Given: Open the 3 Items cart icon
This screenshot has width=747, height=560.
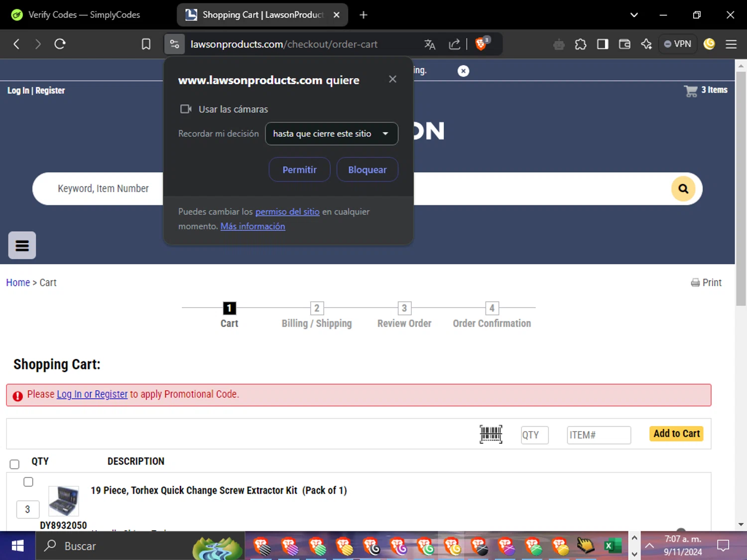Looking at the screenshot, I should tap(706, 90).
